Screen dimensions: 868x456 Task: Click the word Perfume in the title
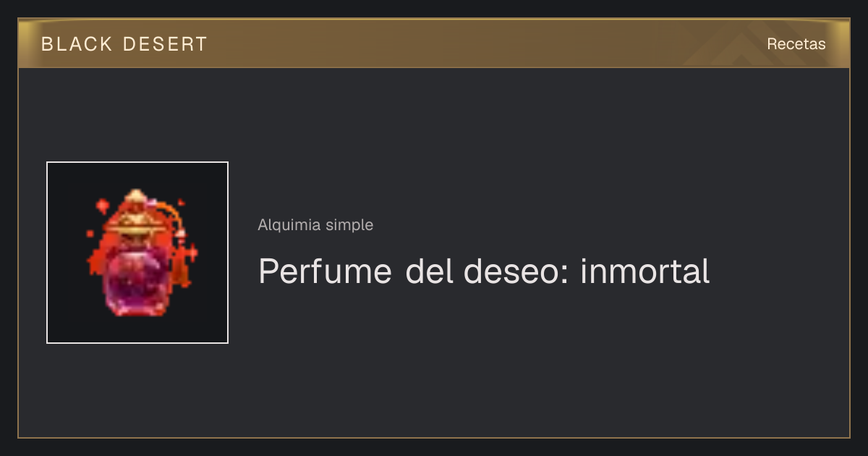tap(325, 271)
